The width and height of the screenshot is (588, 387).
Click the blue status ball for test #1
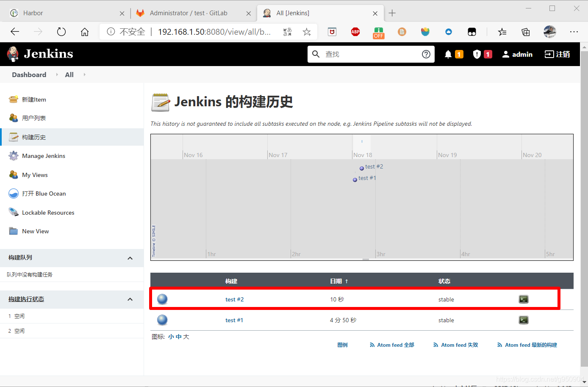coord(162,320)
